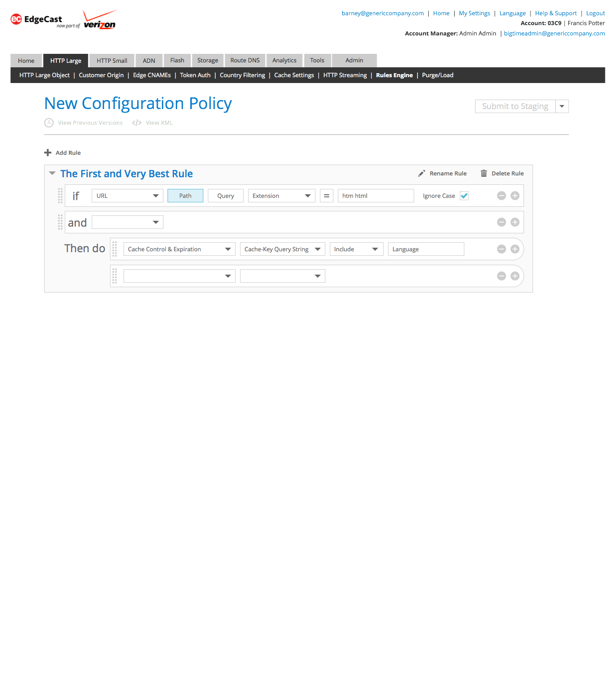
Task: Click the pencil icon for Rename Rule
Action: tap(422, 173)
